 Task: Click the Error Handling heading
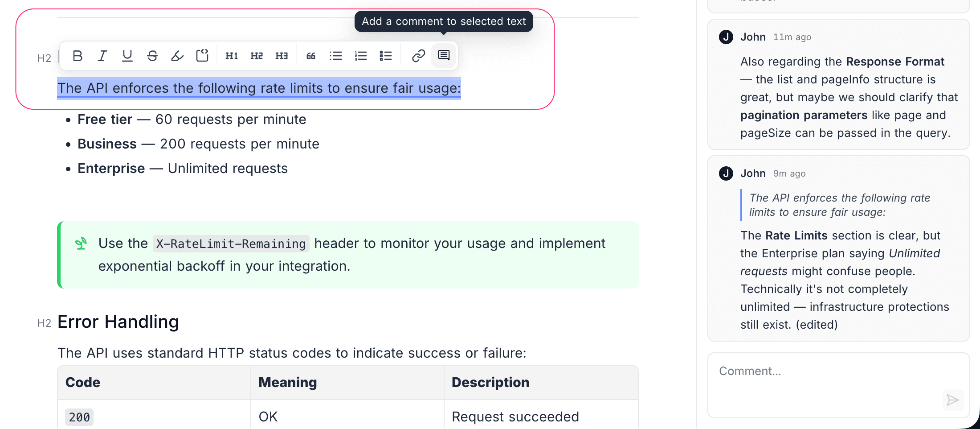point(118,322)
